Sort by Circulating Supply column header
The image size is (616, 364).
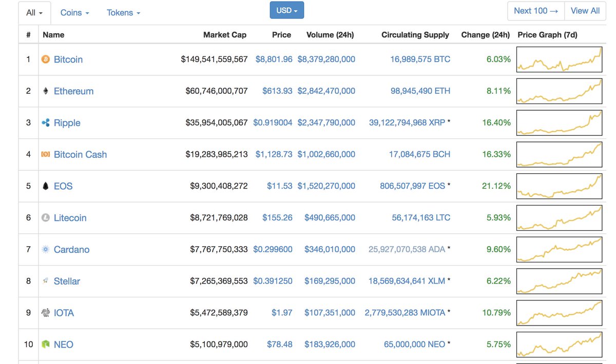pos(415,35)
